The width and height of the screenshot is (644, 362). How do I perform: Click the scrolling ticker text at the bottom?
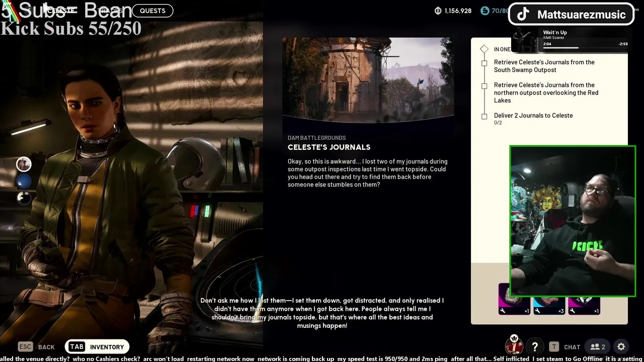[322, 358]
